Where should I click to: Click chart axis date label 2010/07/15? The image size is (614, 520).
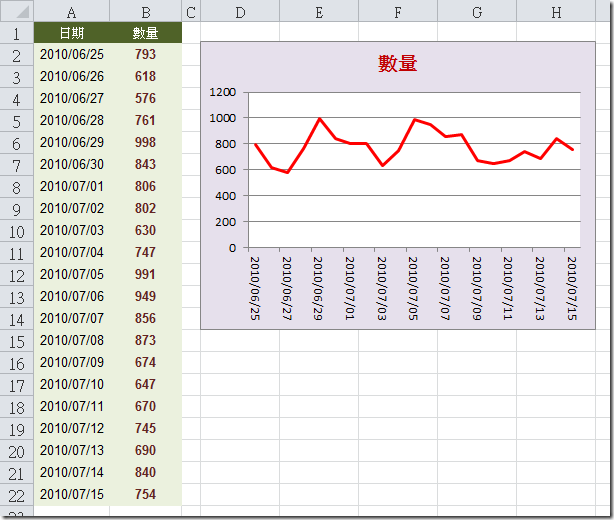(572, 288)
